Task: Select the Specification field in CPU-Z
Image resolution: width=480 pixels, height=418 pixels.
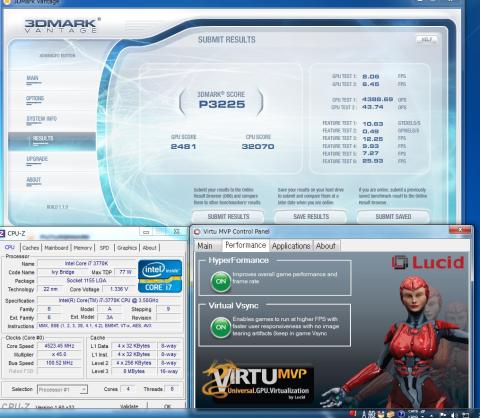Action: tap(109, 300)
